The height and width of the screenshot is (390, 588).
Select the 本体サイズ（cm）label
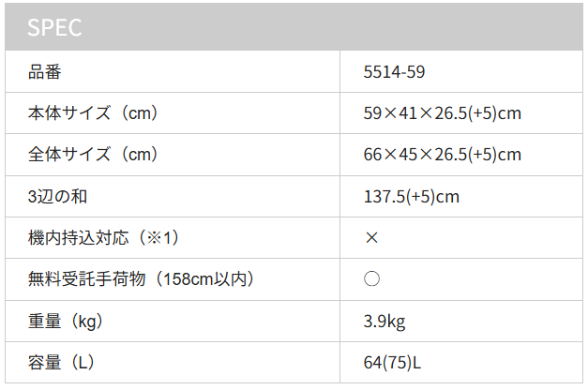[94, 112]
